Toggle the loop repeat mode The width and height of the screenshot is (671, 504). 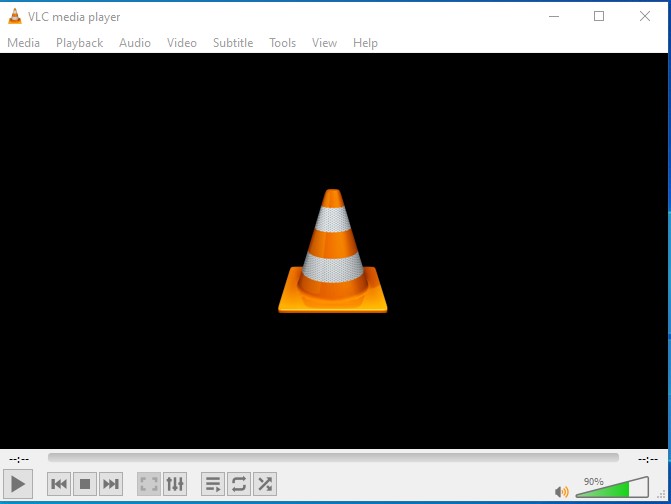coord(239,484)
